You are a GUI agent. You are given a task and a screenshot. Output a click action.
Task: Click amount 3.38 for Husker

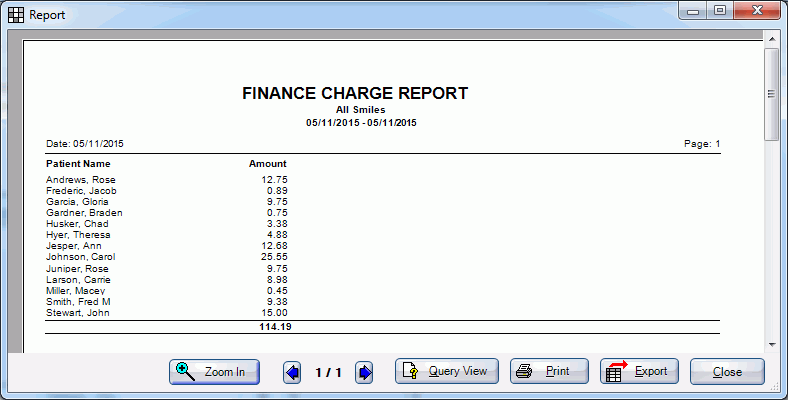click(x=277, y=224)
